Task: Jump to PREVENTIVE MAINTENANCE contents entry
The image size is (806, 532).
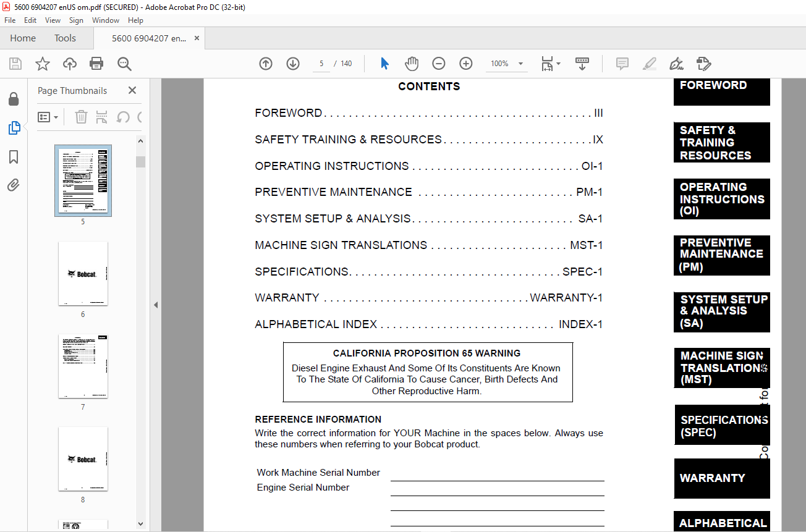Action: [429, 192]
